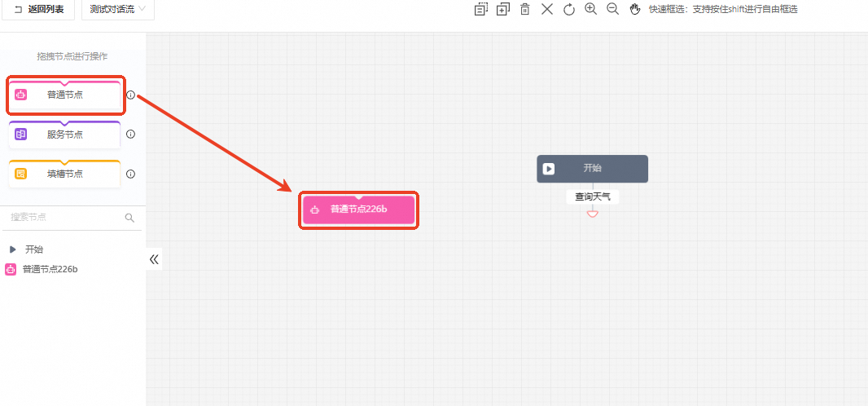The image size is (868, 406).
Task: Select the 开始 node on canvas
Action: point(592,169)
